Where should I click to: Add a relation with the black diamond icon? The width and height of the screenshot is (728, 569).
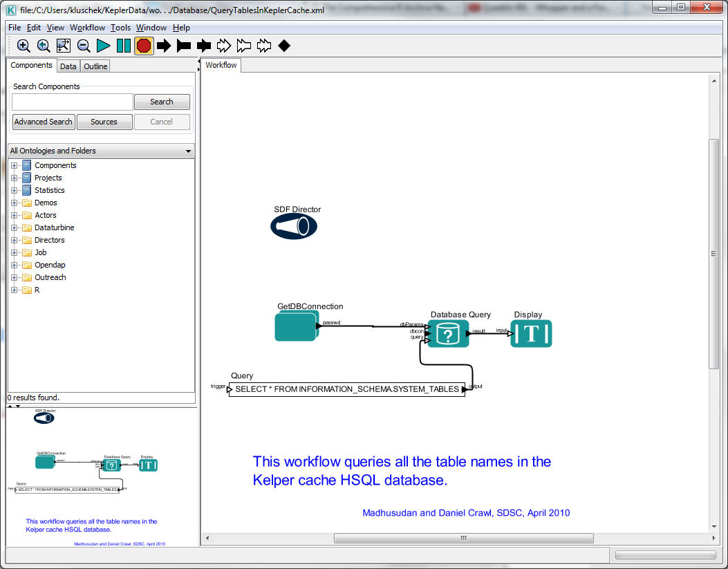click(x=284, y=46)
